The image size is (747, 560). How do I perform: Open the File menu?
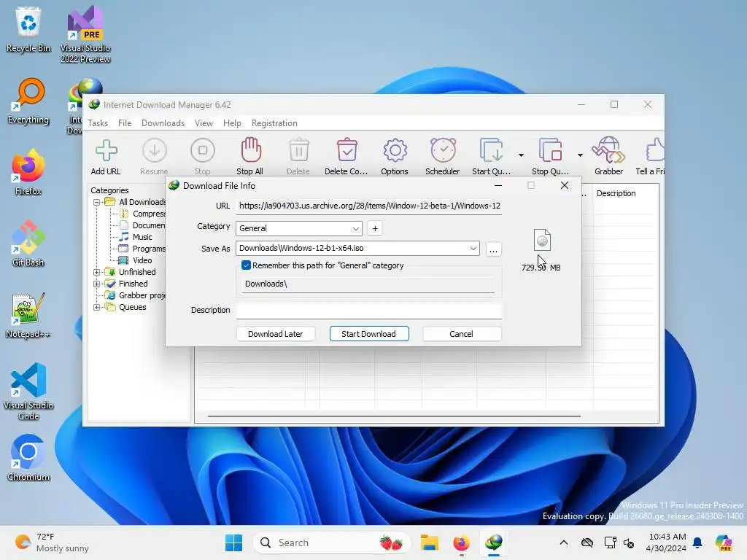point(125,122)
